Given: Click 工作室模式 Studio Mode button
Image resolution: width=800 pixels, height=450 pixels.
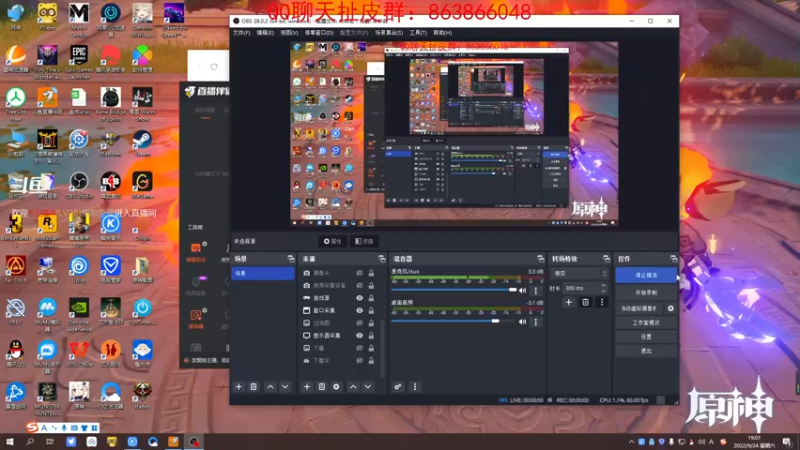Looking at the screenshot, I should coord(646,322).
